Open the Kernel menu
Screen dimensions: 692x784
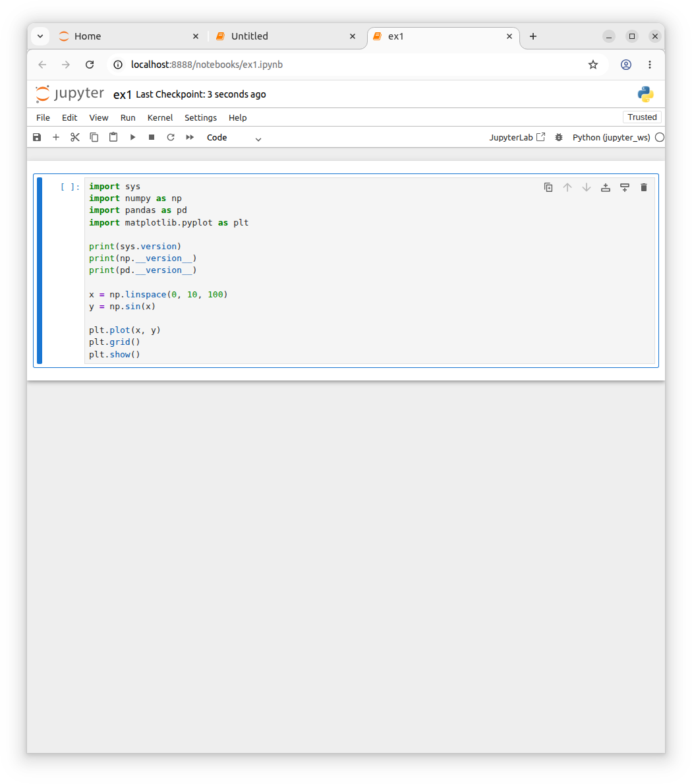[x=160, y=117]
